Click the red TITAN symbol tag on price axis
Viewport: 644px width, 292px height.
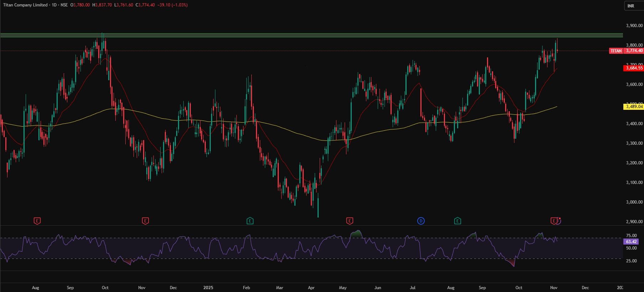click(x=616, y=51)
